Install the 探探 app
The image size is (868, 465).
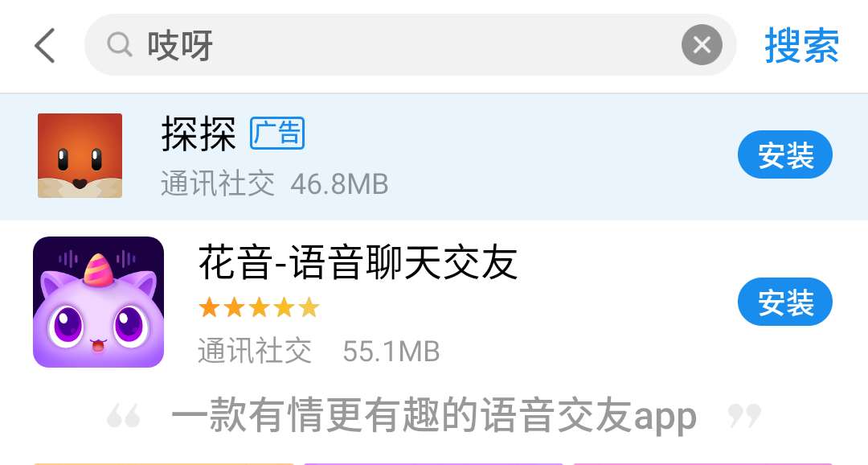click(785, 154)
